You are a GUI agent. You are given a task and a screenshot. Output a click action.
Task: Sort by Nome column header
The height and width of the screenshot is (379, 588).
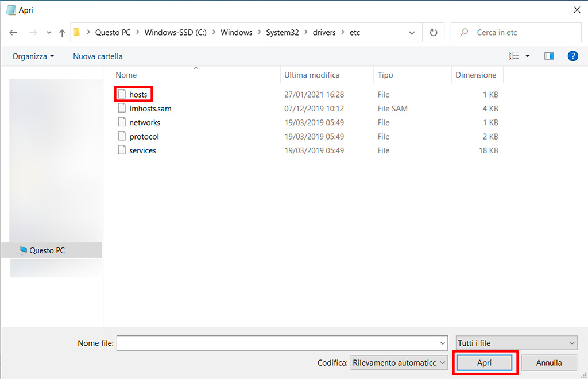click(x=126, y=75)
